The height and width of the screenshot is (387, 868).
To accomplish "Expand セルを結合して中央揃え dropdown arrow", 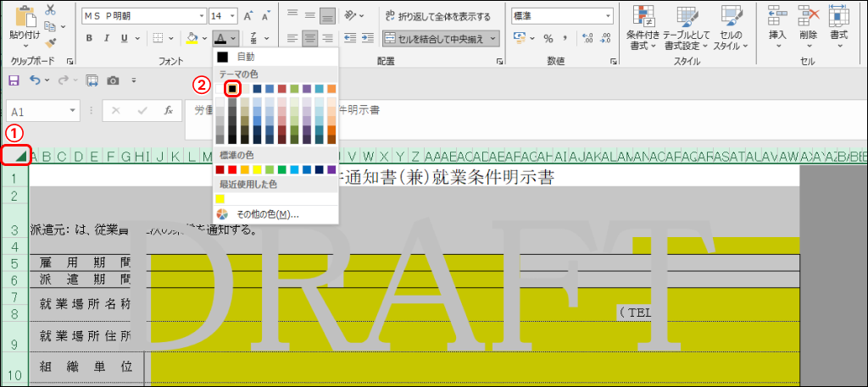I will pos(492,38).
